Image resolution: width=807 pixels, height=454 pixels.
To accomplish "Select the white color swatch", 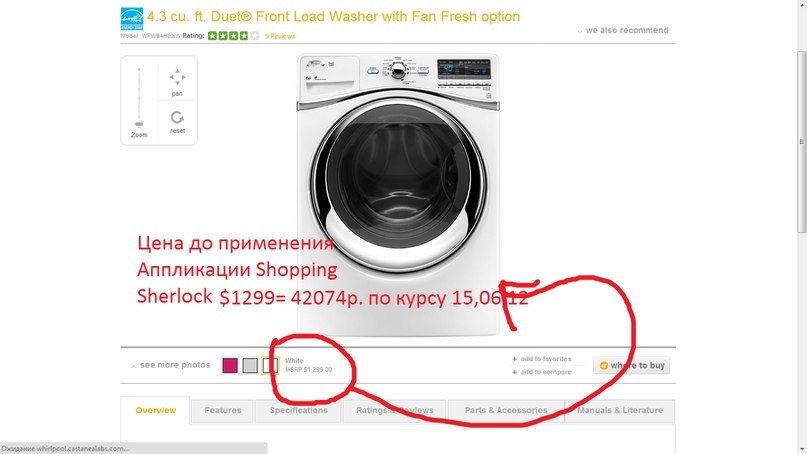I will pyautogui.click(x=270, y=365).
